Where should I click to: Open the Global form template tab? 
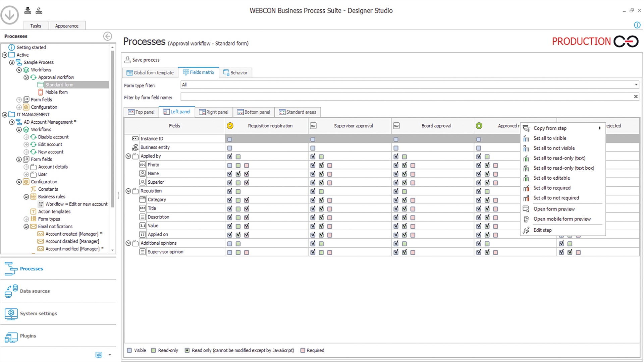(150, 72)
